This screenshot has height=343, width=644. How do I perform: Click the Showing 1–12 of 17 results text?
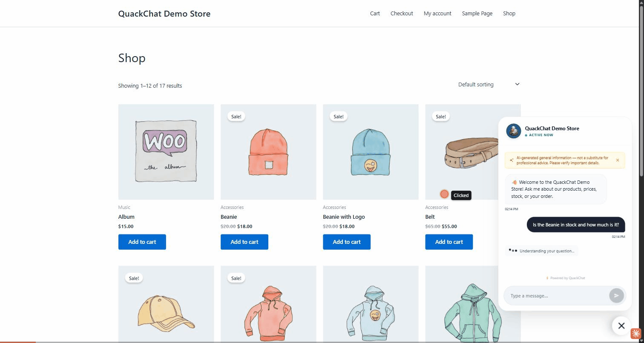tap(150, 86)
